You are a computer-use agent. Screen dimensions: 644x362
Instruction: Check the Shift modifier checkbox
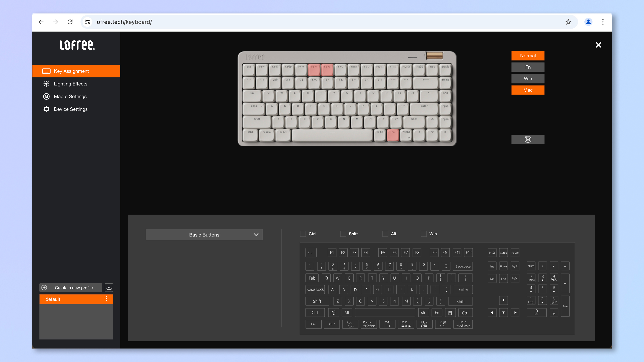pyautogui.click(x=343, y=234)
